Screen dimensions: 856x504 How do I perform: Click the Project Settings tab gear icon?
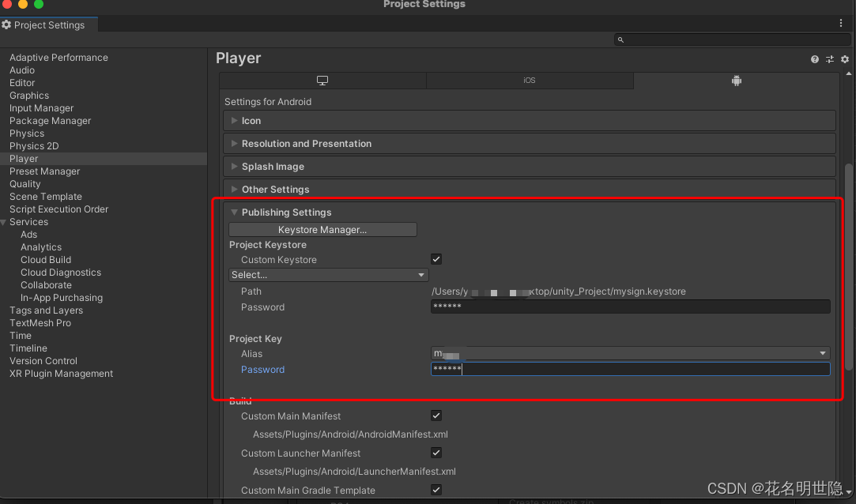6,24
